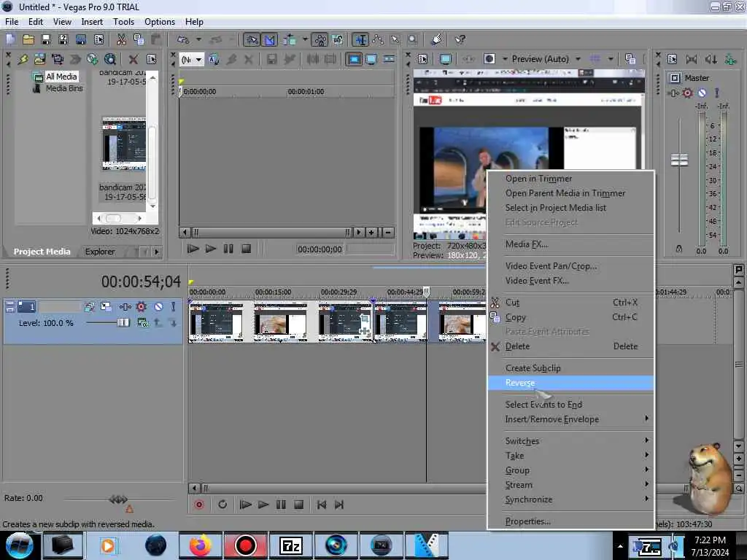Click the Undo arrow icon
Viewport: 747px width, 560px height.
click(183, 39)
